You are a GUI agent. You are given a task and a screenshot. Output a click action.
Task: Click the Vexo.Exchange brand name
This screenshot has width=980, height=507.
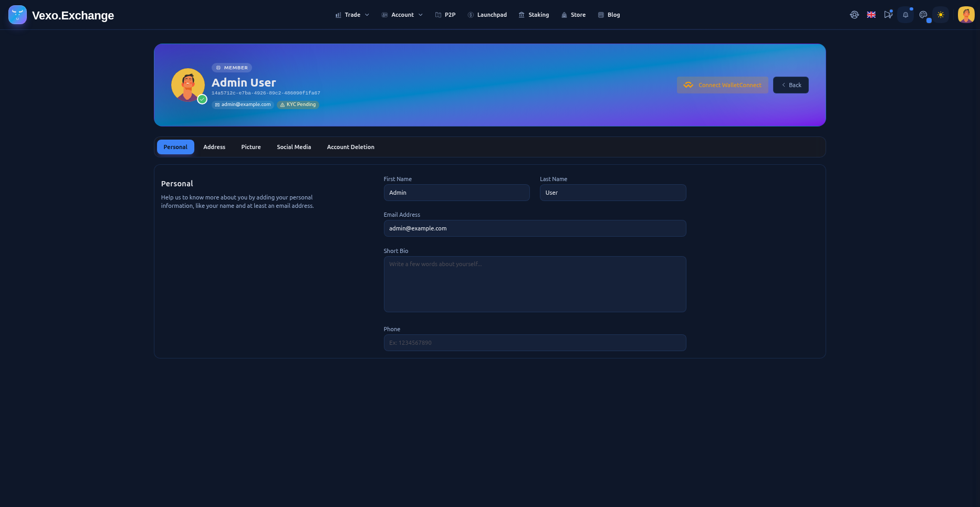point(73,15)
